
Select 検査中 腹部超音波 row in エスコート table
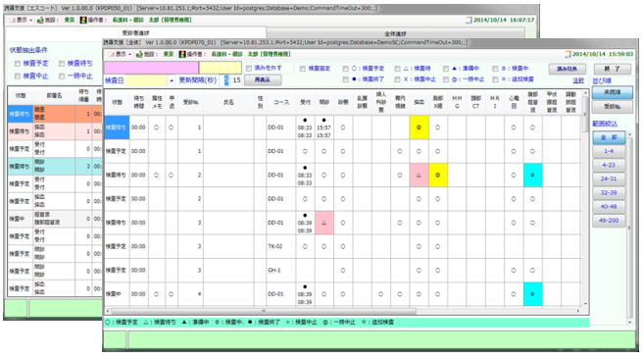(55, 219)
